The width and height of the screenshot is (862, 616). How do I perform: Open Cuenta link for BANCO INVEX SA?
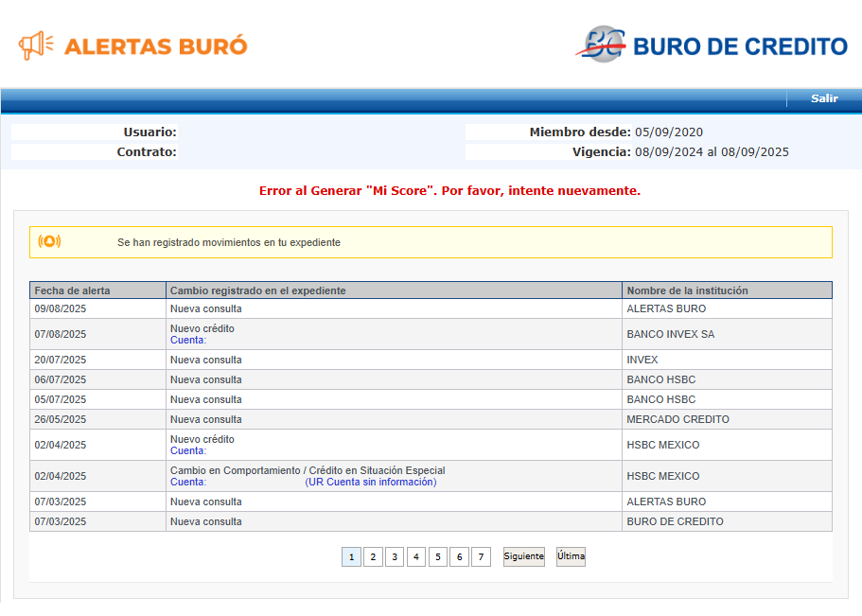click(188, 340)
